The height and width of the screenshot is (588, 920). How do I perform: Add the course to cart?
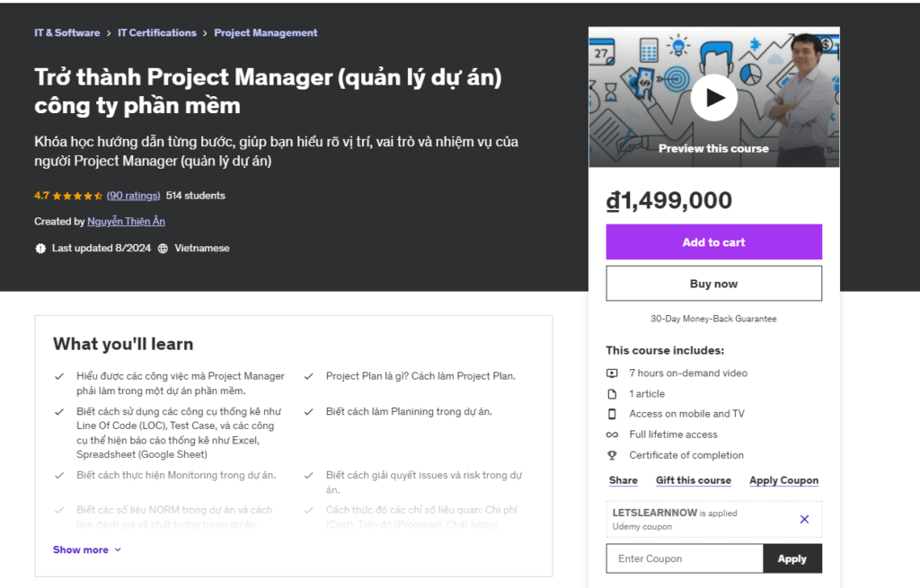tap(713, 241)
